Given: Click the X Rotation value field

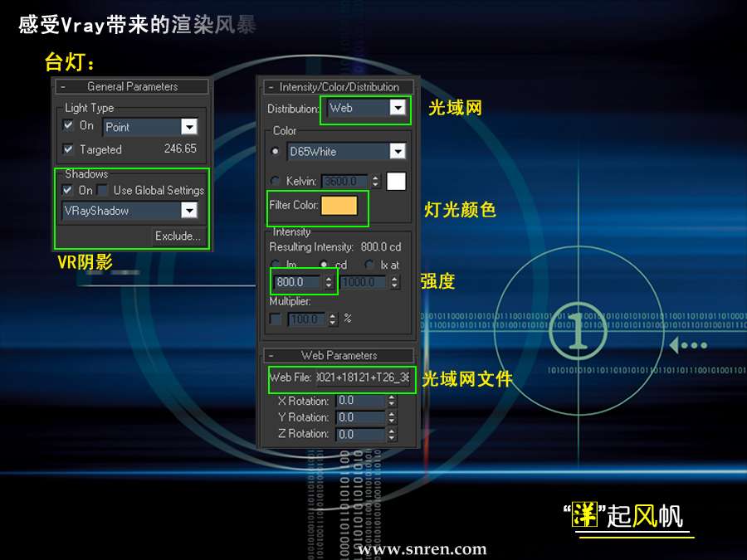Looking at the screenshot, I should 360,401.
